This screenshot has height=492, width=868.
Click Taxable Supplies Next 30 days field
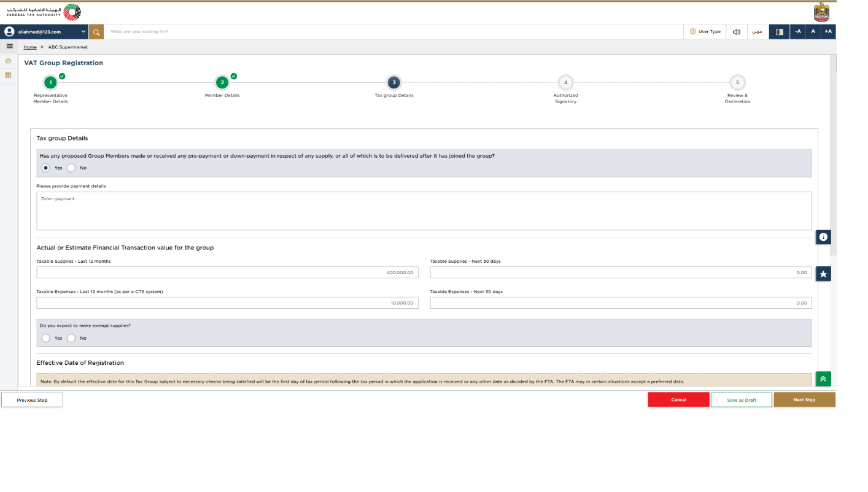pyautogui.click(x=621, y=272)
